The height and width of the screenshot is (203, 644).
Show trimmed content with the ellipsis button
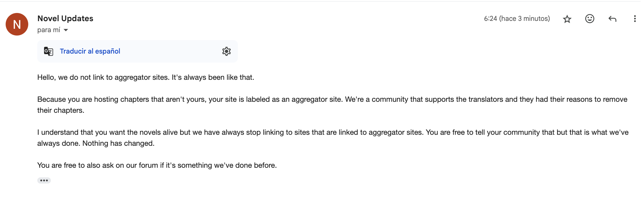[x=44, y=180]
